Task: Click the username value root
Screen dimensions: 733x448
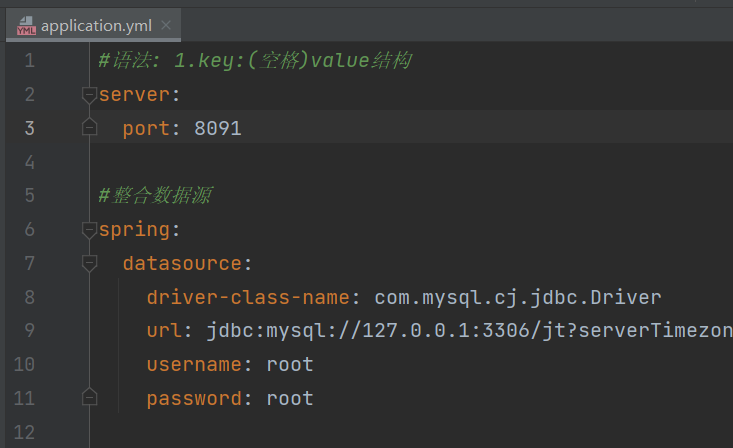Action: (290, 365)
